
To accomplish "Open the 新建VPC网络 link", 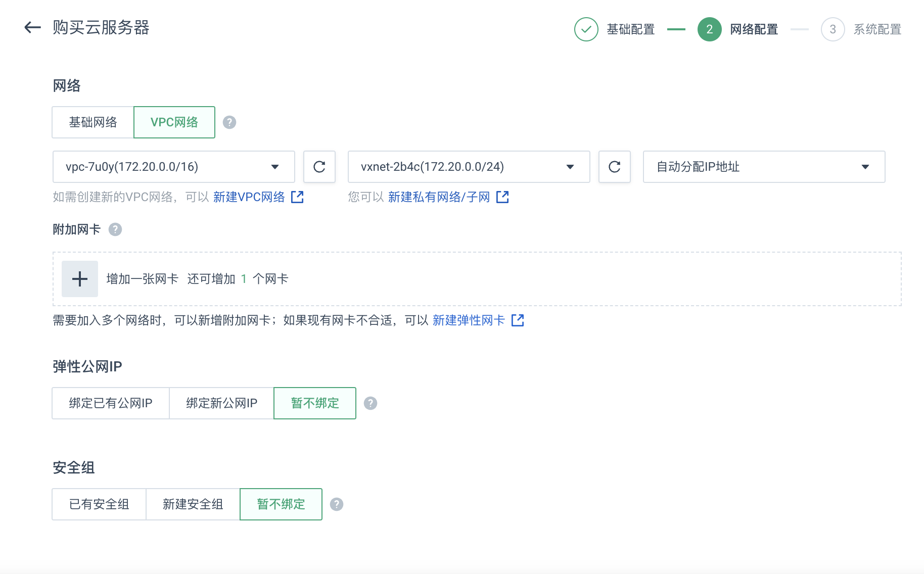I will pos(249,197).
